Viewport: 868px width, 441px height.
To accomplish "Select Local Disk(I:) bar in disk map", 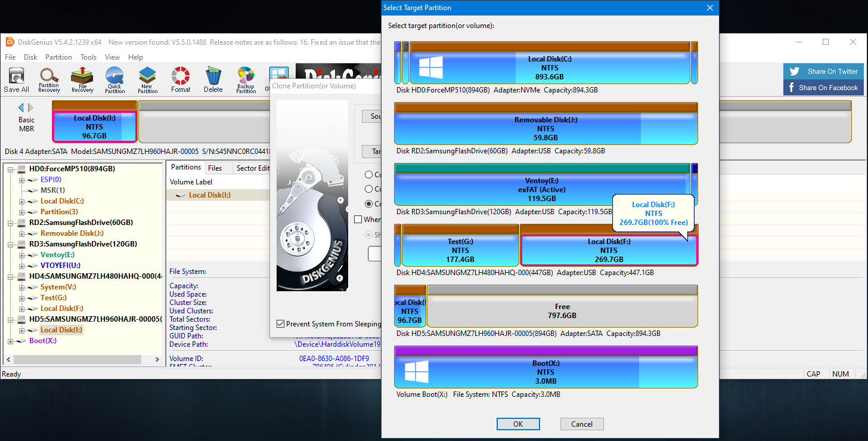I will pos(94,122).
